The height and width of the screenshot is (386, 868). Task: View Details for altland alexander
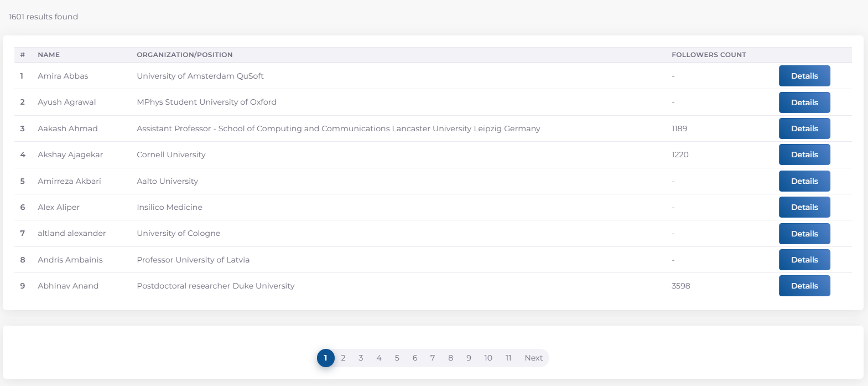coord(804,234)
